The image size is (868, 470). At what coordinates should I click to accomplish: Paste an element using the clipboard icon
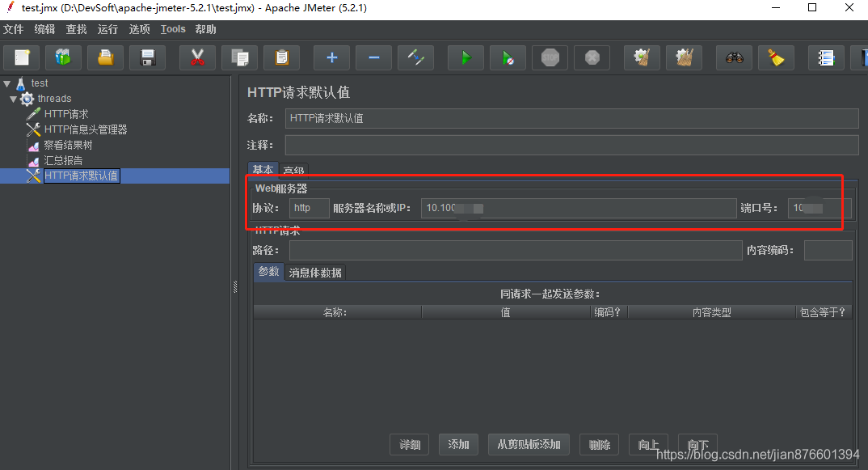point(281,57)
